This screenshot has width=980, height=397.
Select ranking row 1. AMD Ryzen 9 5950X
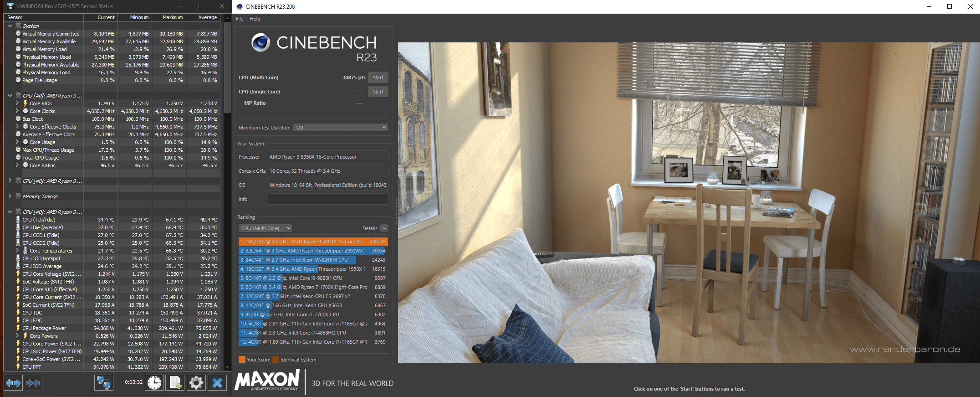pyautogui.click(x=313, y=242)
